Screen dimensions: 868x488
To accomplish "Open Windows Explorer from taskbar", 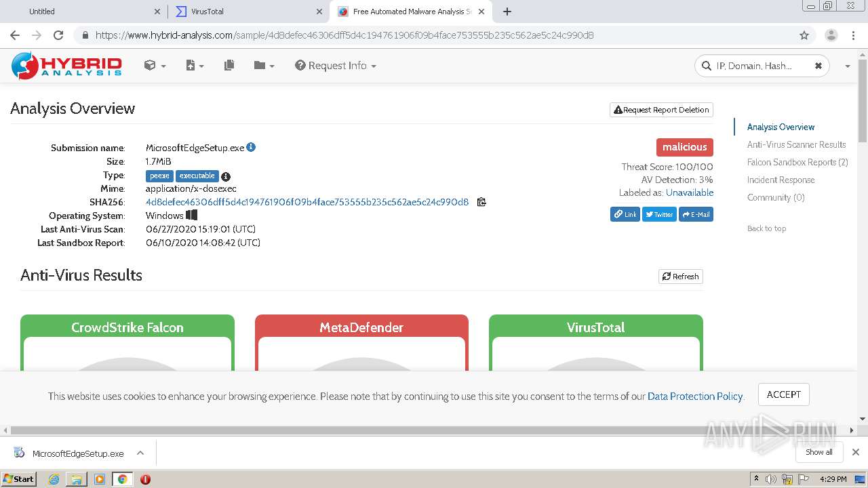I will click(x=77, y=479).
